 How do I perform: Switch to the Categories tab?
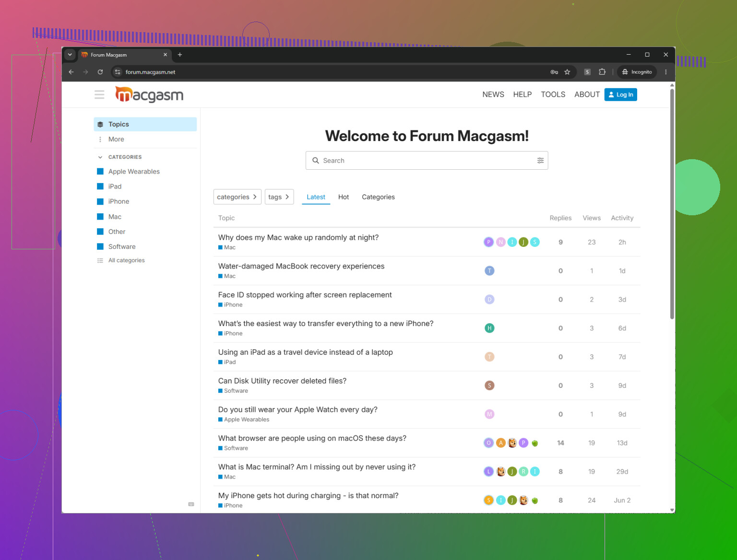(x=378, y=197)
